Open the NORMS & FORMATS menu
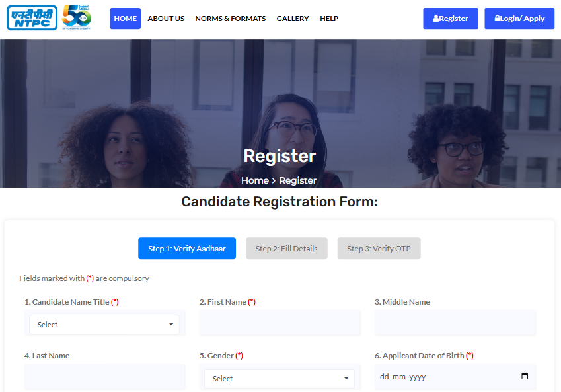The height and width of the screenshot is (392, 561). tap(230, 19)
